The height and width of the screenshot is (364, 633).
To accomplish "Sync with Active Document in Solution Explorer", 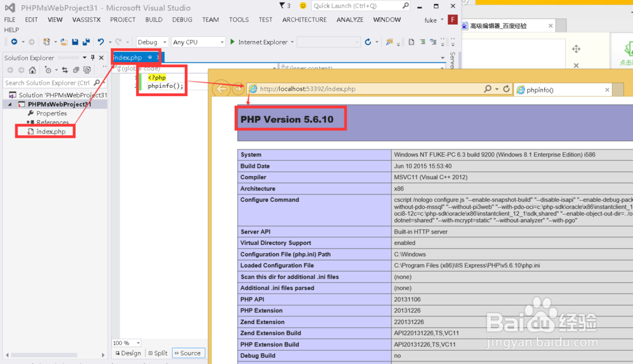I will coord(65,70).
